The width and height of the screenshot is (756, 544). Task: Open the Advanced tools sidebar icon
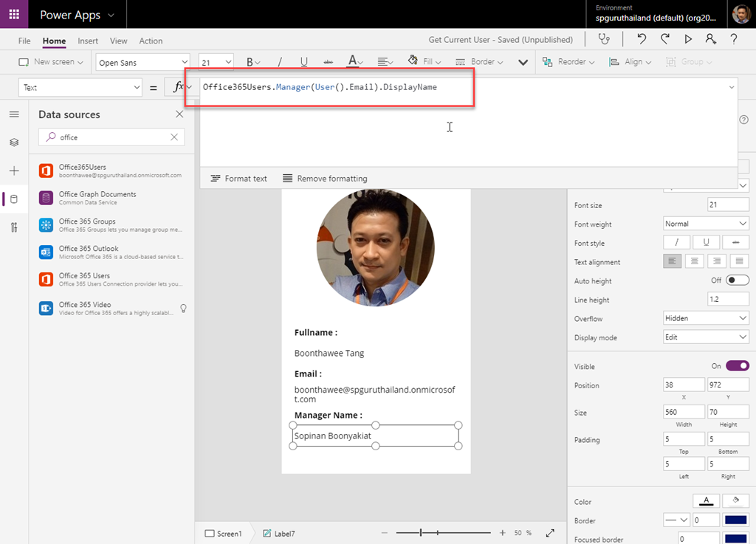pos(14,227)
